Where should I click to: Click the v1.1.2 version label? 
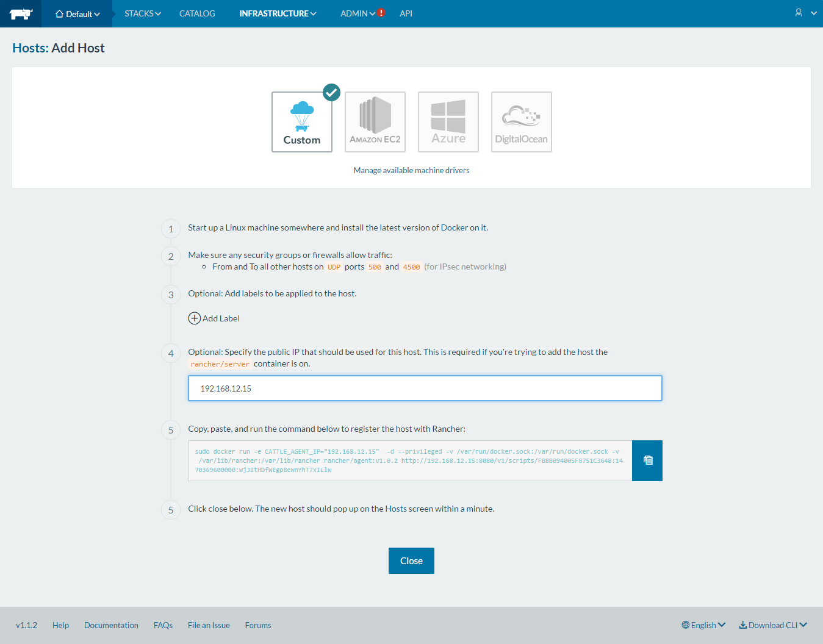pyautogui.click(x=26, y=625)
